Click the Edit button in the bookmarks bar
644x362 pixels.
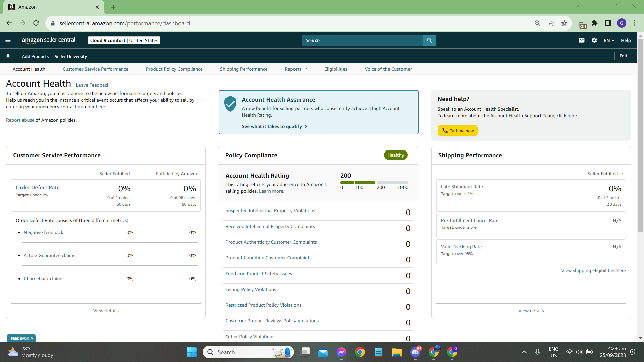click(x=623, y=56)
